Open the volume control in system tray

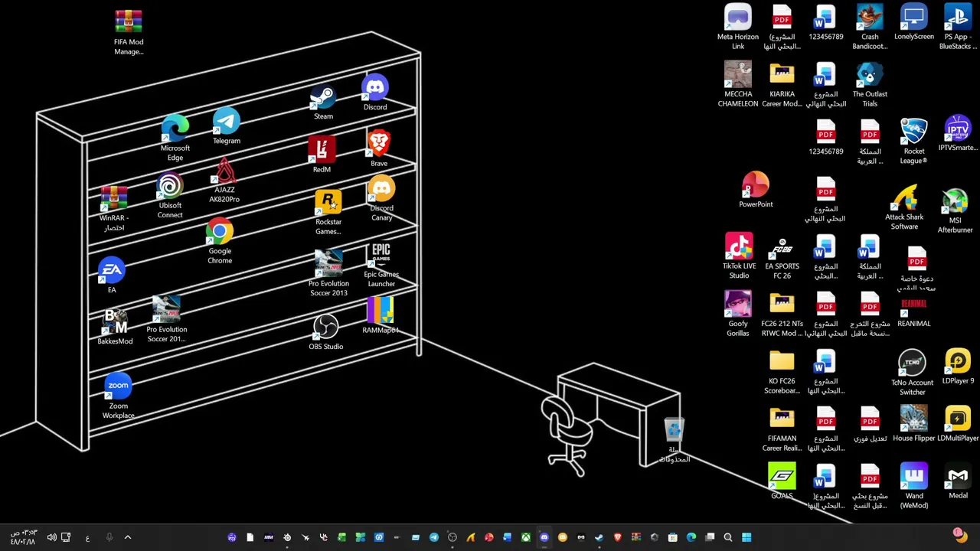(x=51, y=537)
